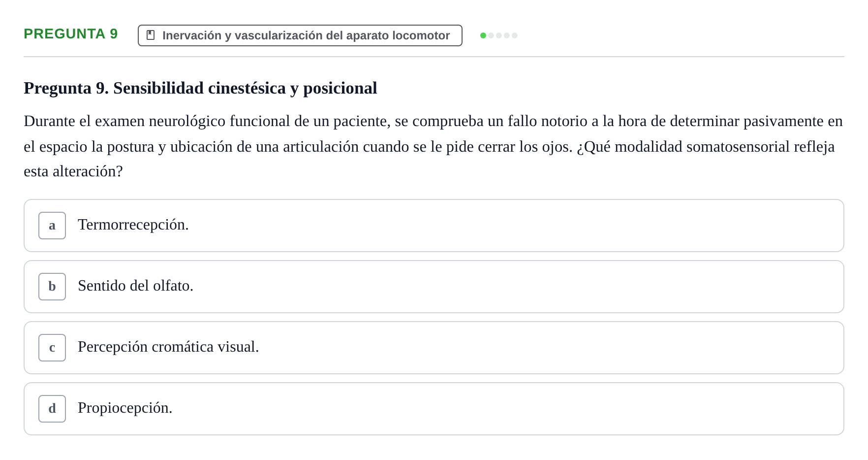Click the letter 'd' option badge

coord(52,409)
